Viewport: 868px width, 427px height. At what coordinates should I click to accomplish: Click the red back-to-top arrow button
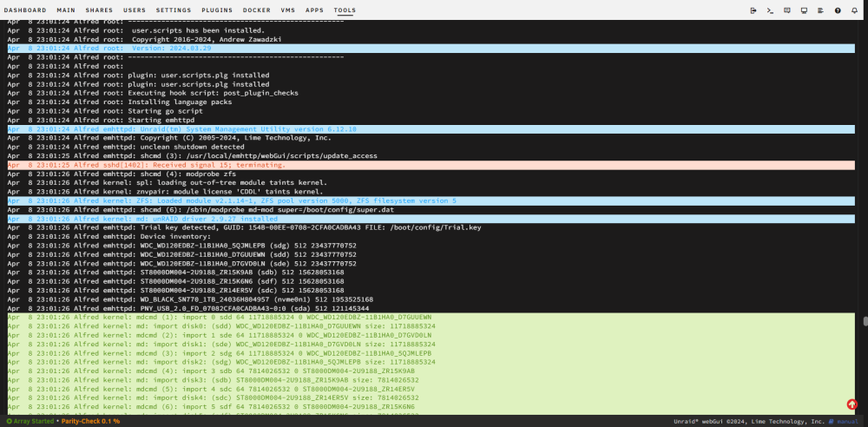point(852,404)
